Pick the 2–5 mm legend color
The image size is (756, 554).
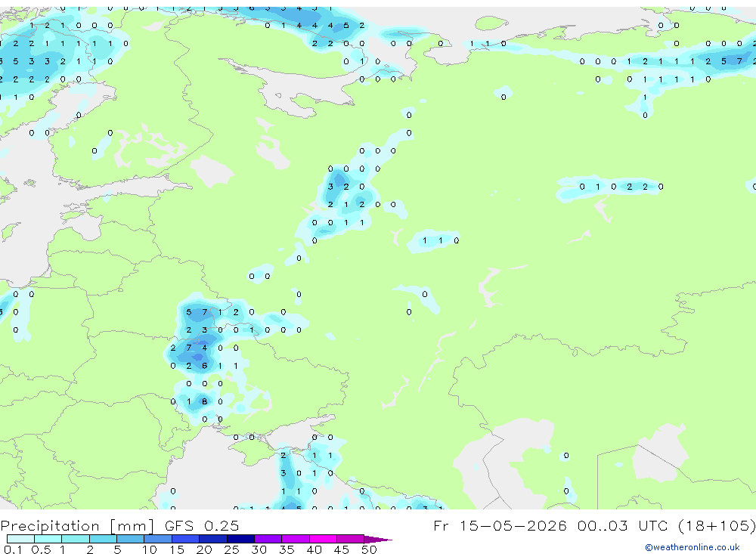point(103,539)
